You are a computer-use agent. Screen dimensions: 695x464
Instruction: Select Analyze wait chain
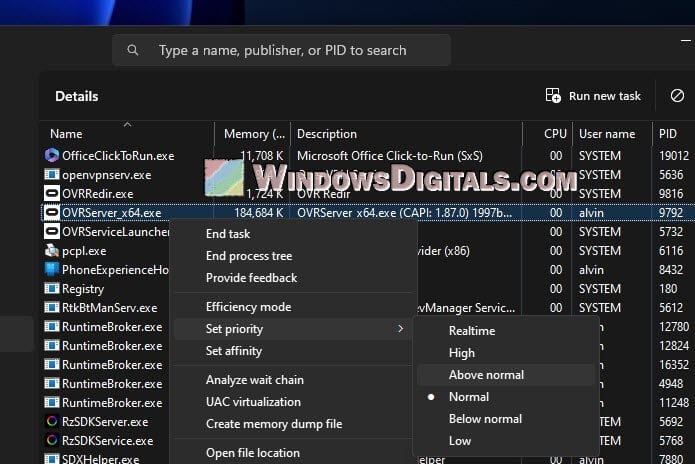click(254, 380)
